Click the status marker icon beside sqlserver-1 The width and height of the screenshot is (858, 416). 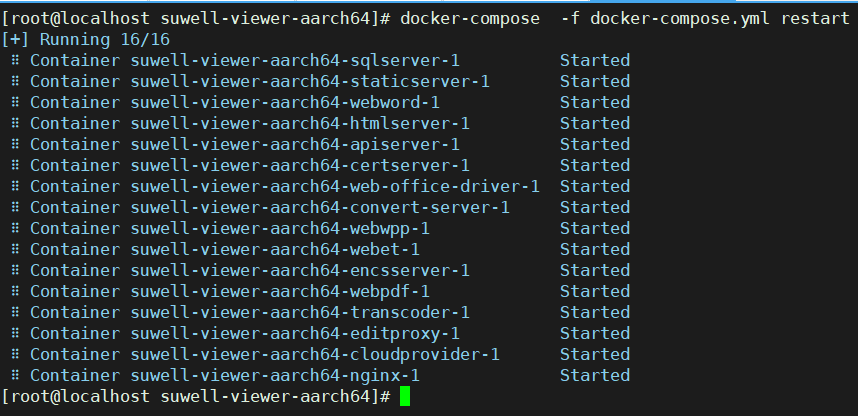[x=16, y=61]
